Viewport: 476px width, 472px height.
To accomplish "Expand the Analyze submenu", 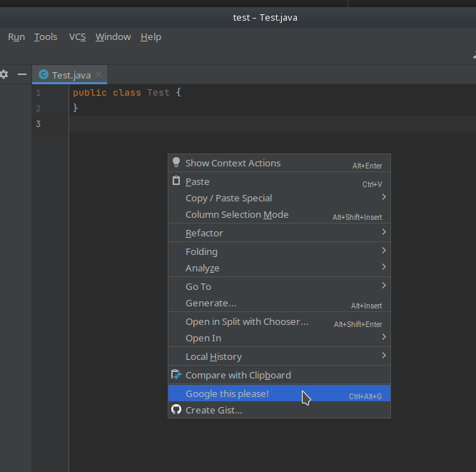I will coord(279,268).
